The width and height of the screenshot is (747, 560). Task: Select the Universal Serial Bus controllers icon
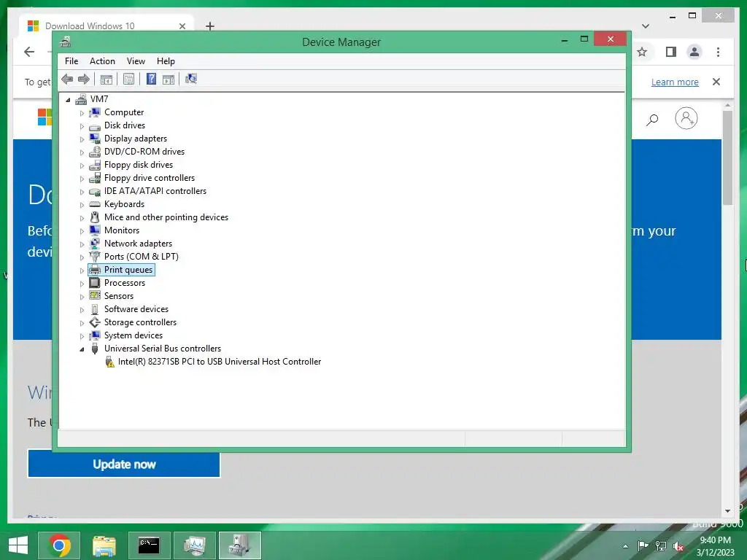[95, 349]
